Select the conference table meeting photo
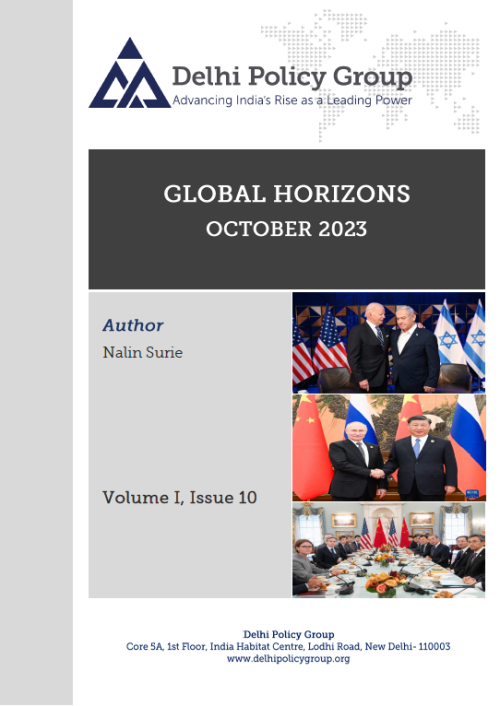500x706 pixels. click(389, 550)
